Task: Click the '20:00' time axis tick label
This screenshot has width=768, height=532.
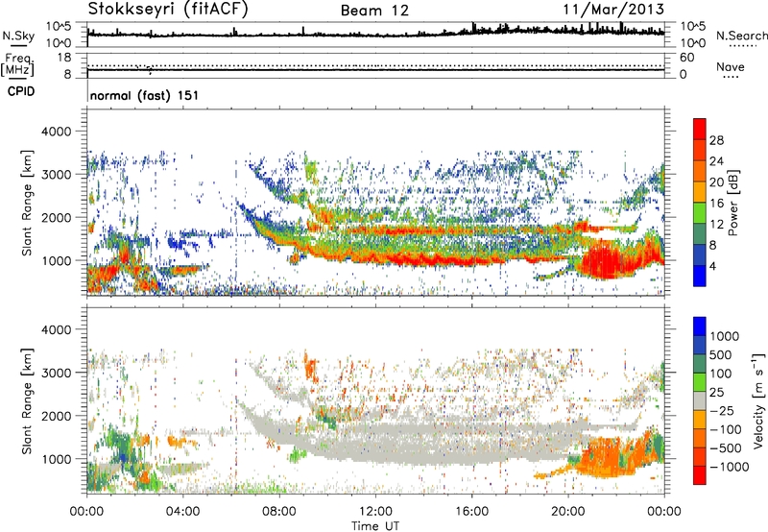Action: pos(568,512)
